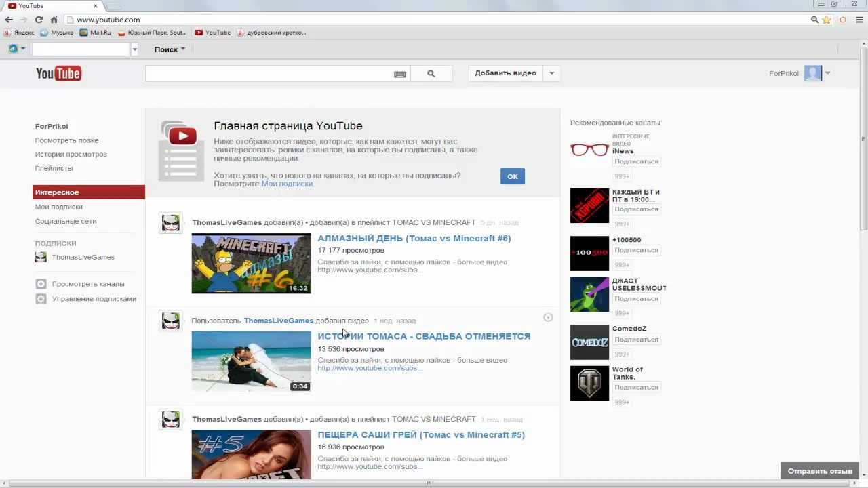Subscribe to +100500 channel
The height and width of the screenshot is (488, 868).
click(x=637, y=251)
